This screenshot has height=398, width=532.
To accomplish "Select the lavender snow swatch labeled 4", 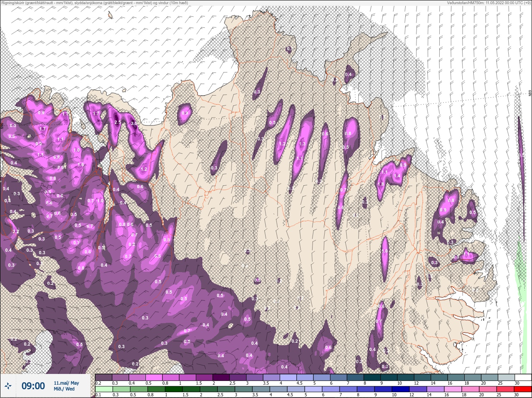I will click(x=288, y=378).
